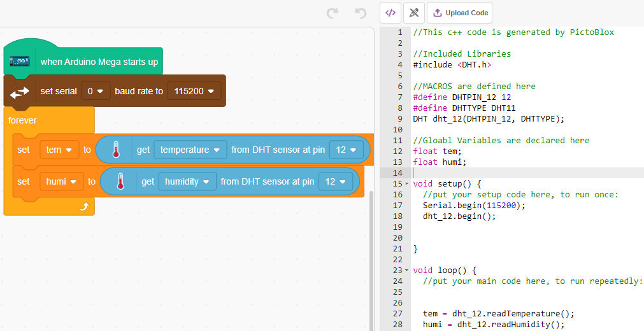Click code line 'Serial.begin(115200);'

(474, 206)
